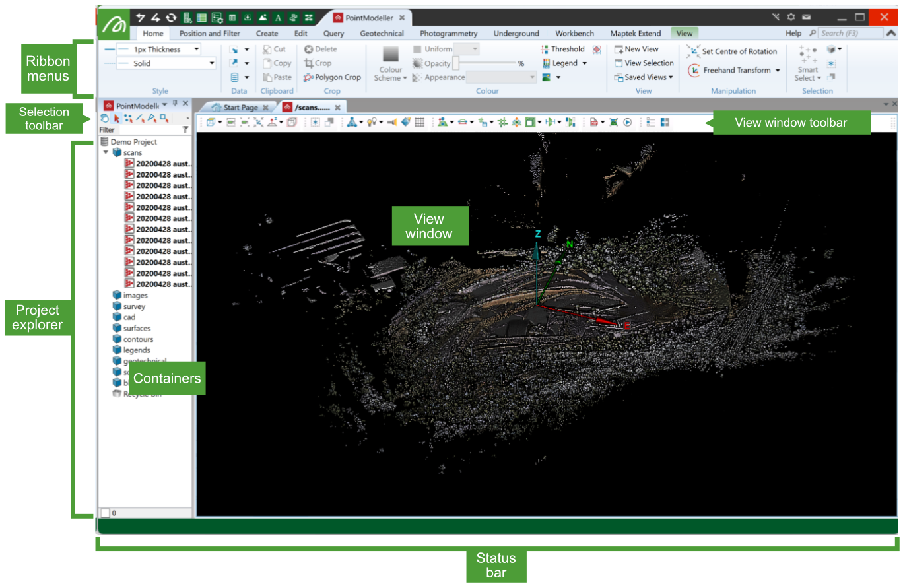Click Set Centre of Rotation icon
This screenshot has height=588, width=903.
pyautogui.click(x=693, y=51)
